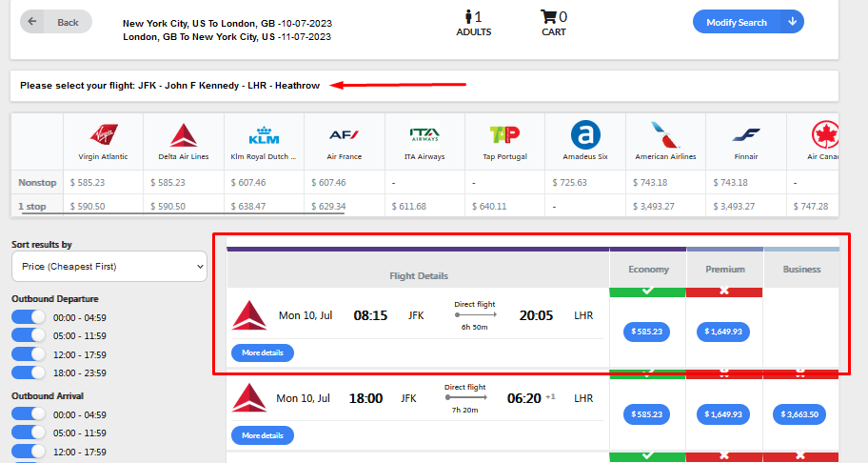The image size is (868, 463).
Task: Select the American Airlines logo
Action: point(665,134)
